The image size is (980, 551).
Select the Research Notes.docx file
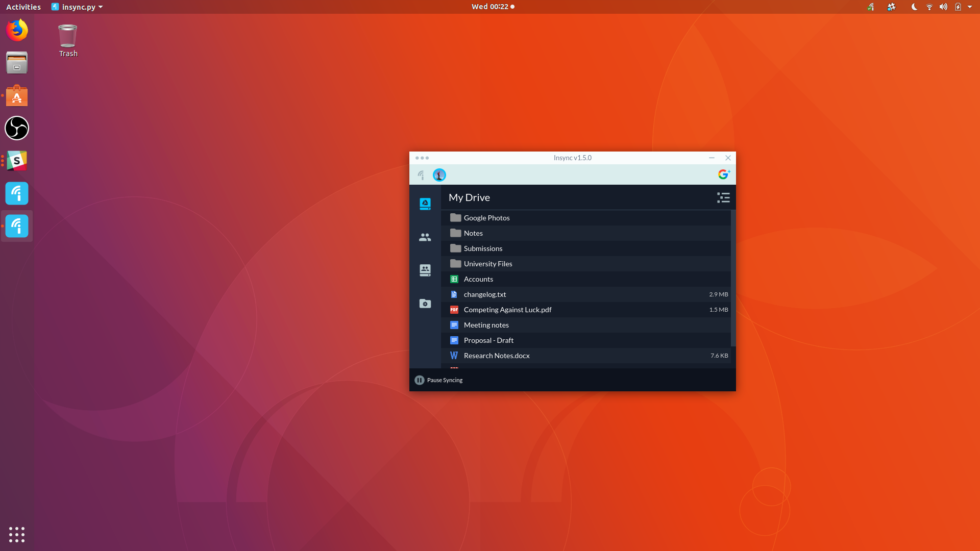point(586,356)
